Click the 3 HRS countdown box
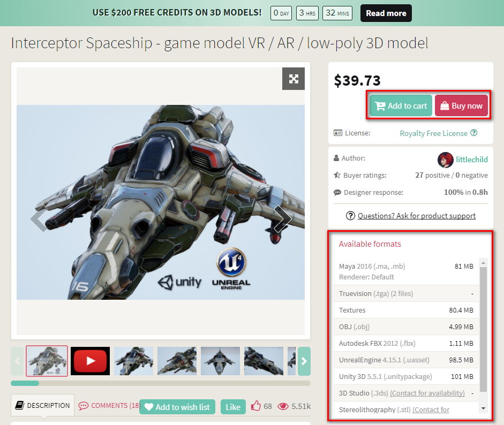The width and height of the screenshot is (504, 425). [x=307, y=13]
